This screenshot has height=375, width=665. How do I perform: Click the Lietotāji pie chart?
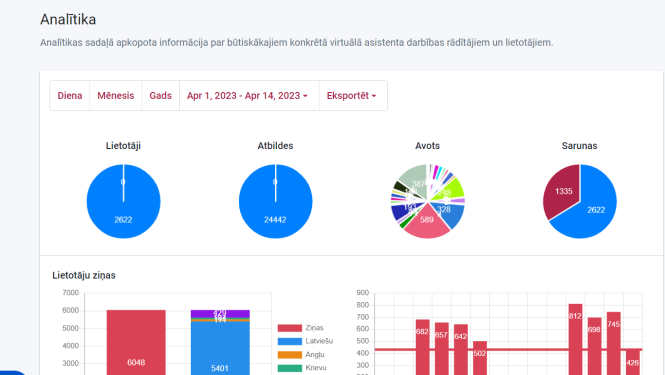tap(123, 201)
